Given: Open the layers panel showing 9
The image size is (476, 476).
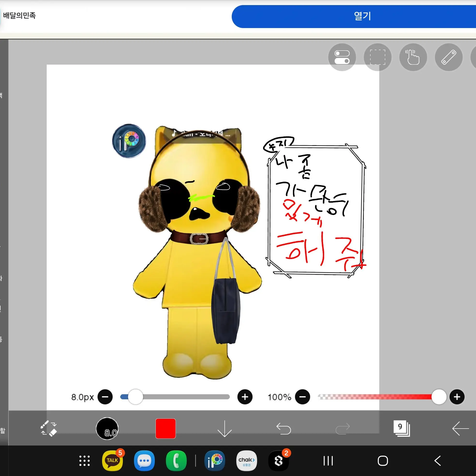Looking at the screenshot, I should coord(402,428).
